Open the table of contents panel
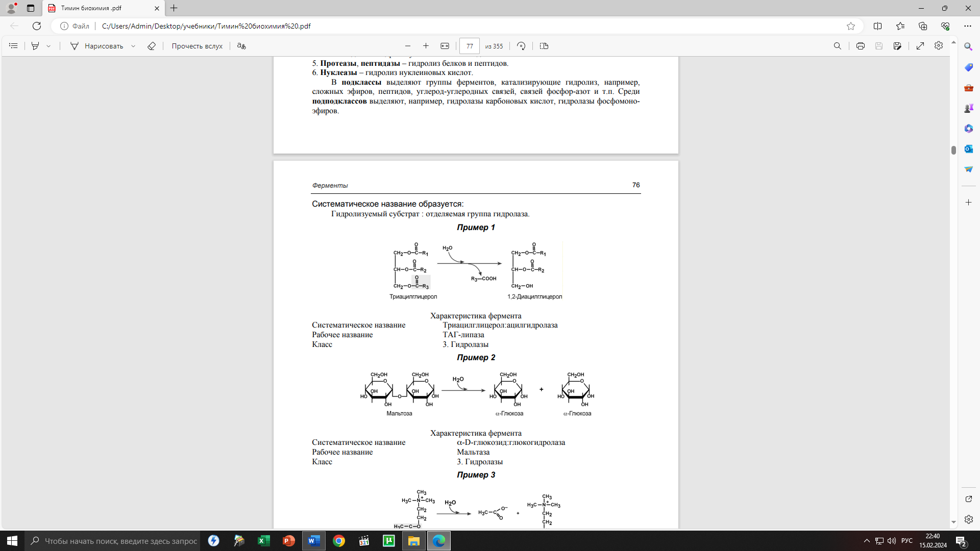Viewport: 980px width, 551px height. (13, 46)
